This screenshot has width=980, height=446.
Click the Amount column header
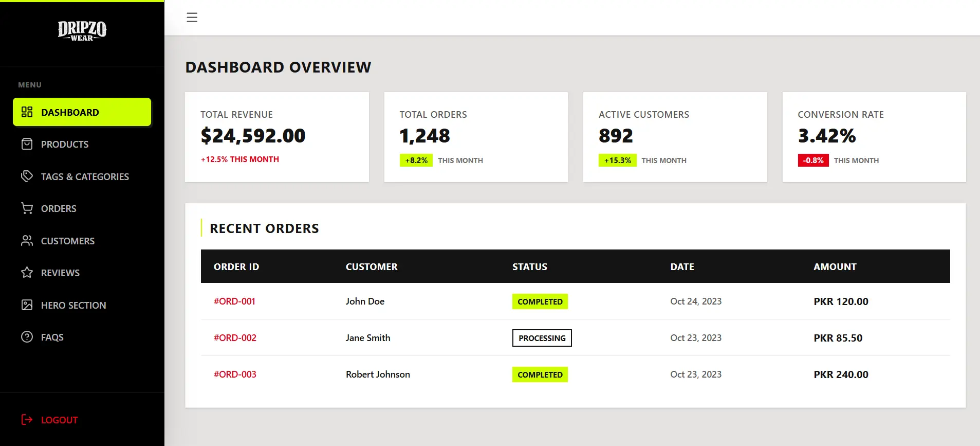[x=835, y=267]
